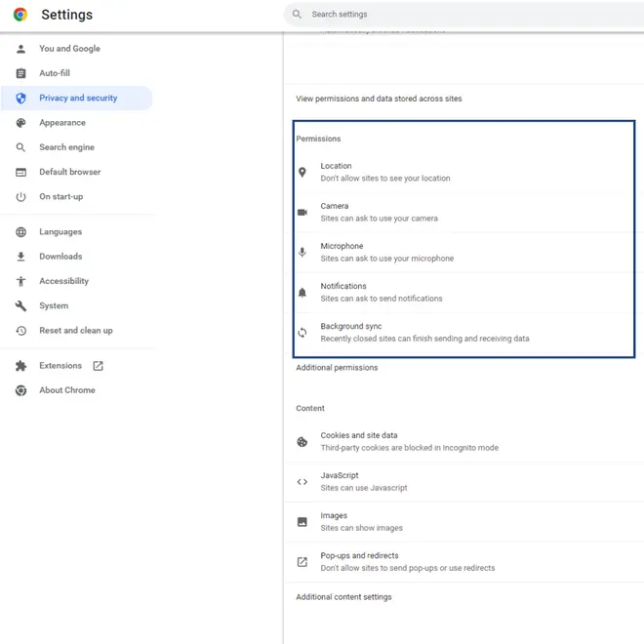Click the Cookies and site data icon
644x644 pixels.
[x=302, y=441]
